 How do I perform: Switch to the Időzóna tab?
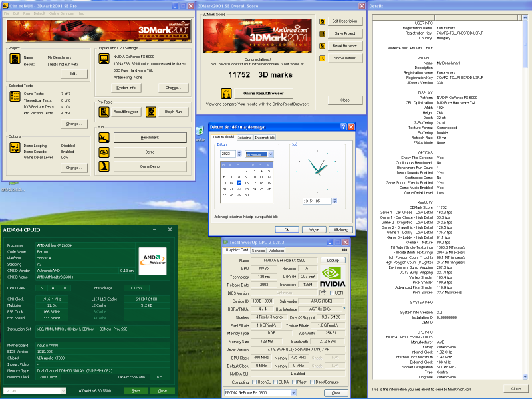click(245, 138)
